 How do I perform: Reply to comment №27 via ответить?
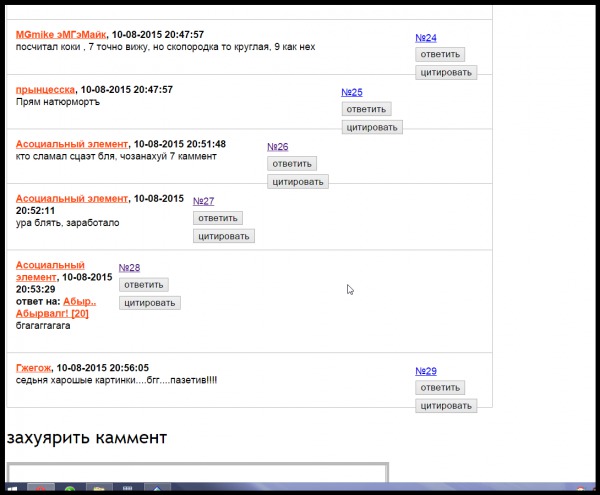(218, 218)
